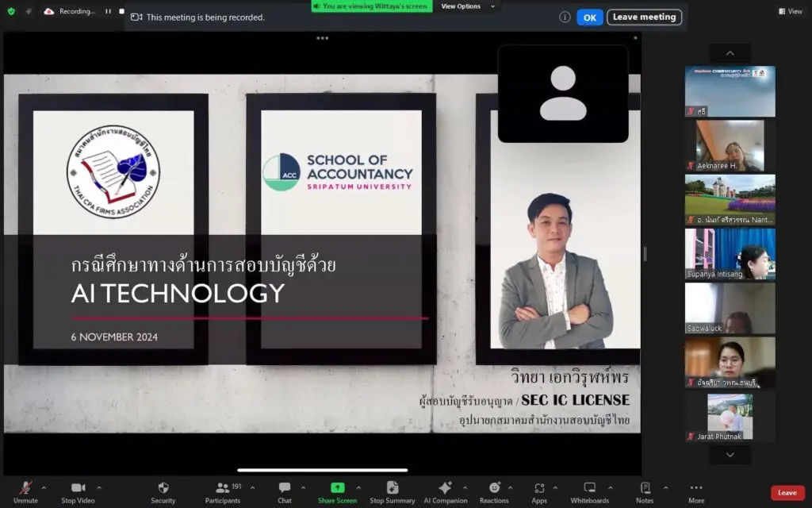Click OK on recording notice

pos(590,17)
